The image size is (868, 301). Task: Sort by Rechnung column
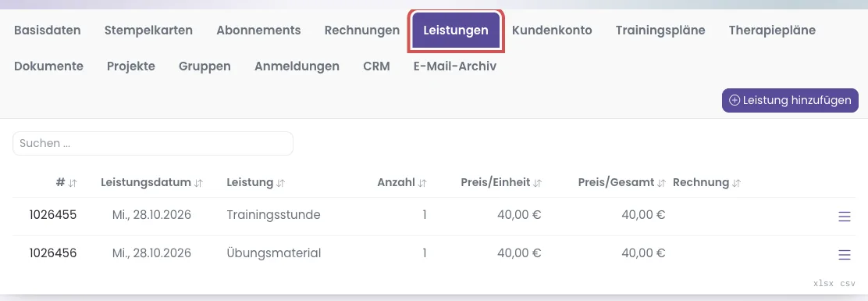706,182
